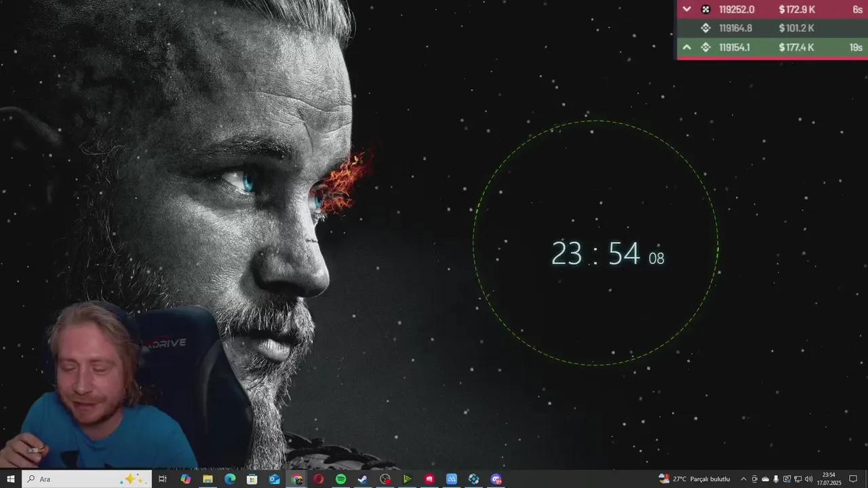
Task: Click the $172.9 K amount
Action: 797,9
